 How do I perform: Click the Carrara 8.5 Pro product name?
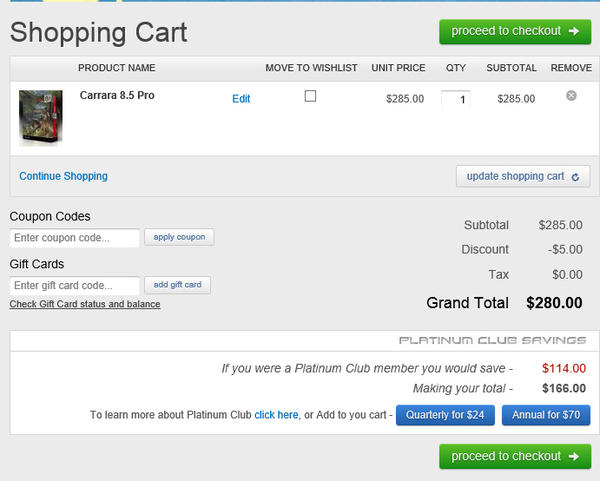[117, 96]
